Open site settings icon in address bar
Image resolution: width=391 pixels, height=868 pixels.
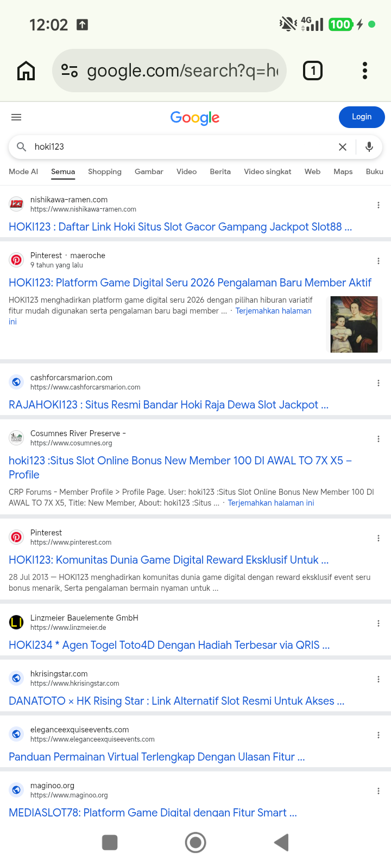pyautogui.click(x=70, y=71)
